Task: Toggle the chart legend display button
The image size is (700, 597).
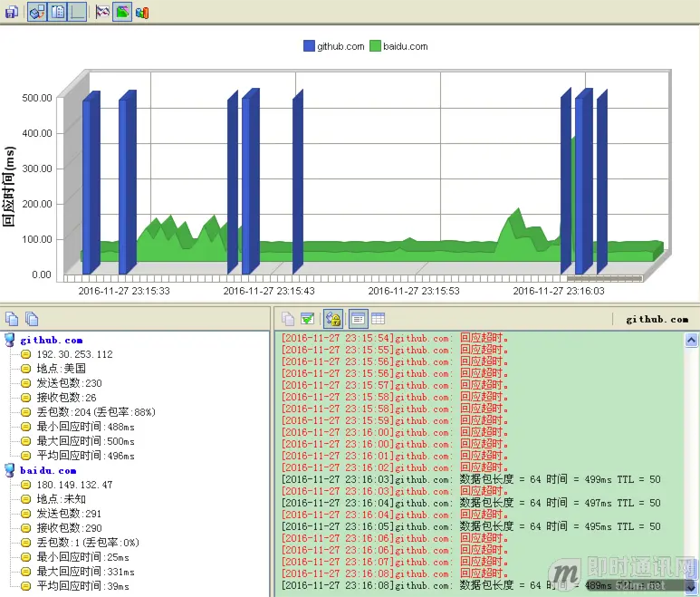Action: (x=57, y=12)
